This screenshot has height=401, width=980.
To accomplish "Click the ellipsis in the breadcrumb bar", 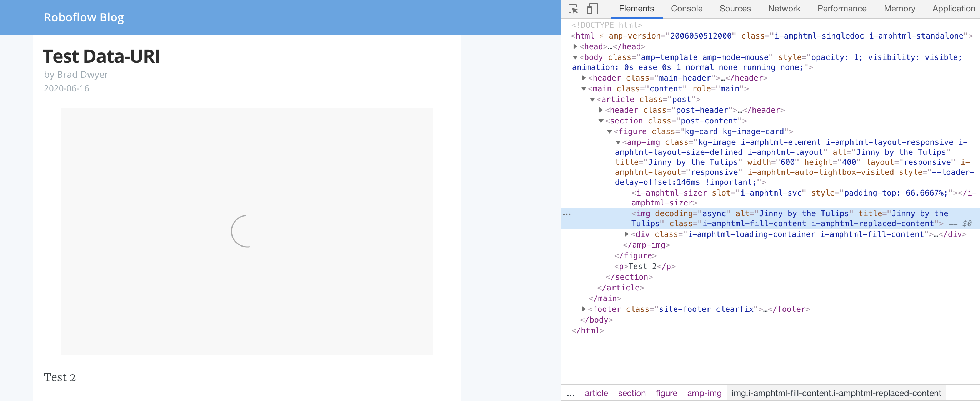I will [571, 394].
